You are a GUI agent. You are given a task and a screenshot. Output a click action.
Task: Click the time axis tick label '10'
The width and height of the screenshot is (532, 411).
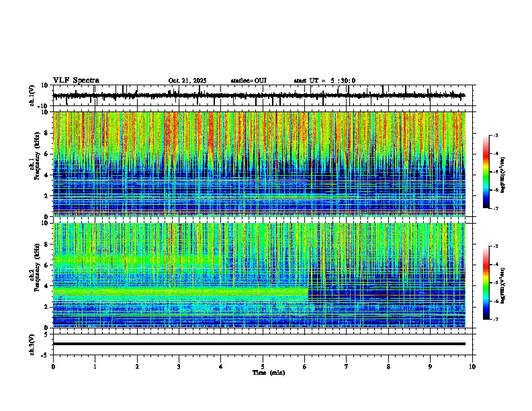(472, 367)
